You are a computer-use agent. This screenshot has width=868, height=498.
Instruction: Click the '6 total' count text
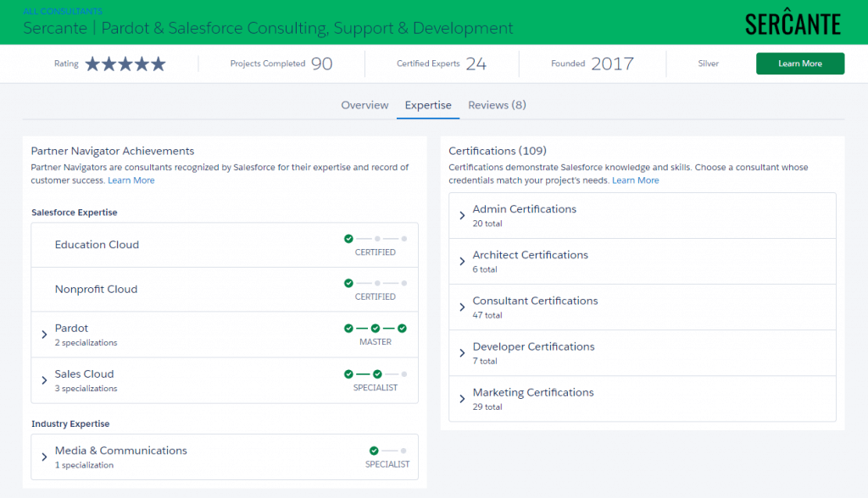pyautogui.click(x=485, y=269)
